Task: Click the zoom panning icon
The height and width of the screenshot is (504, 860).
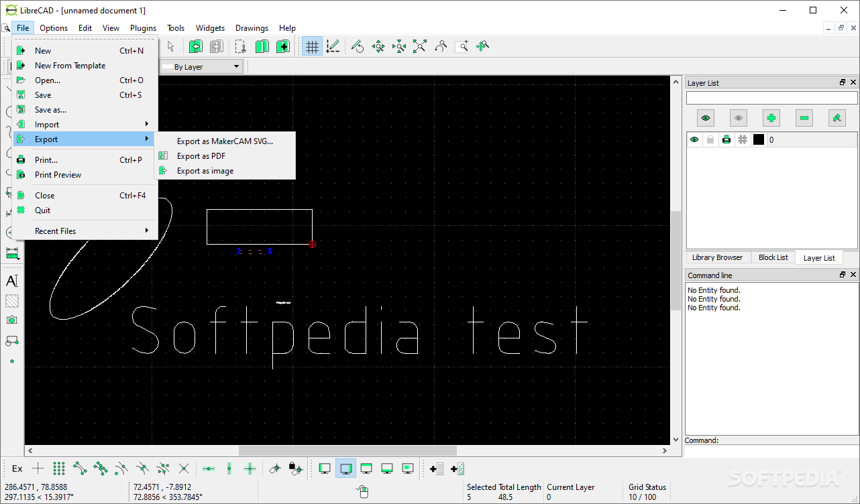Action: 482,46
